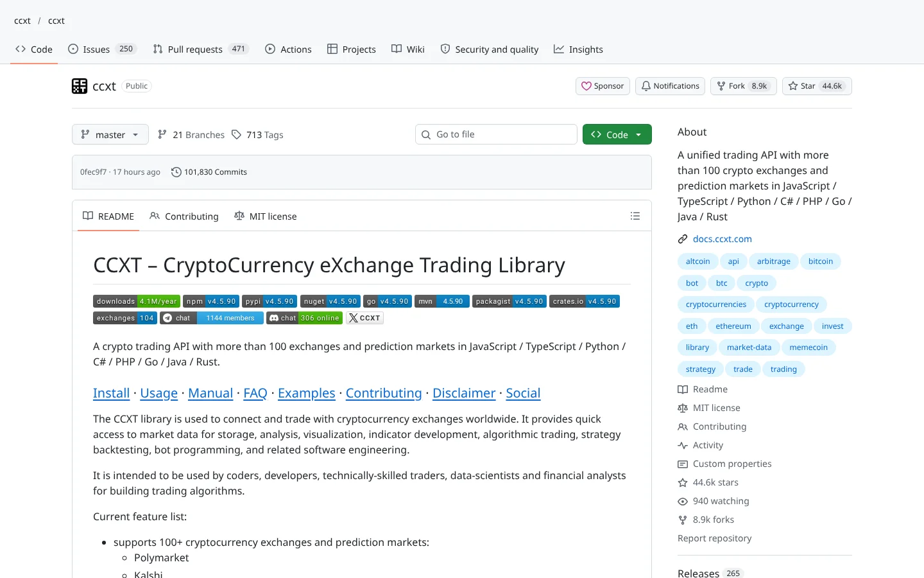Click the memecoin topic tag

(x=809, y=347)
